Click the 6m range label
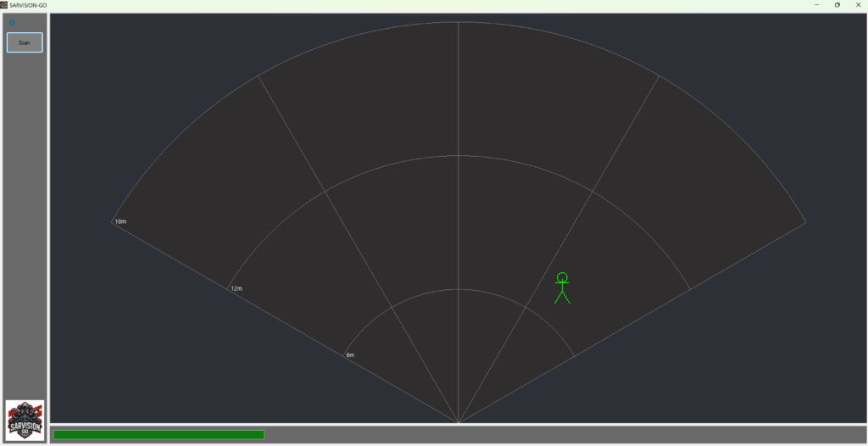Screen dimensions: 868x446 (350, 355)
